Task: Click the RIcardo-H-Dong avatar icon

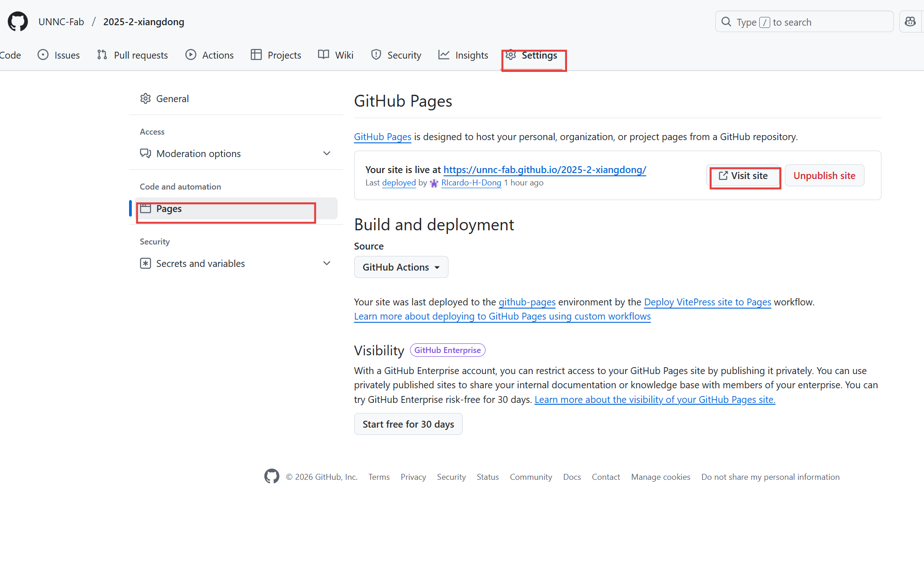Action: click(434, 183)
